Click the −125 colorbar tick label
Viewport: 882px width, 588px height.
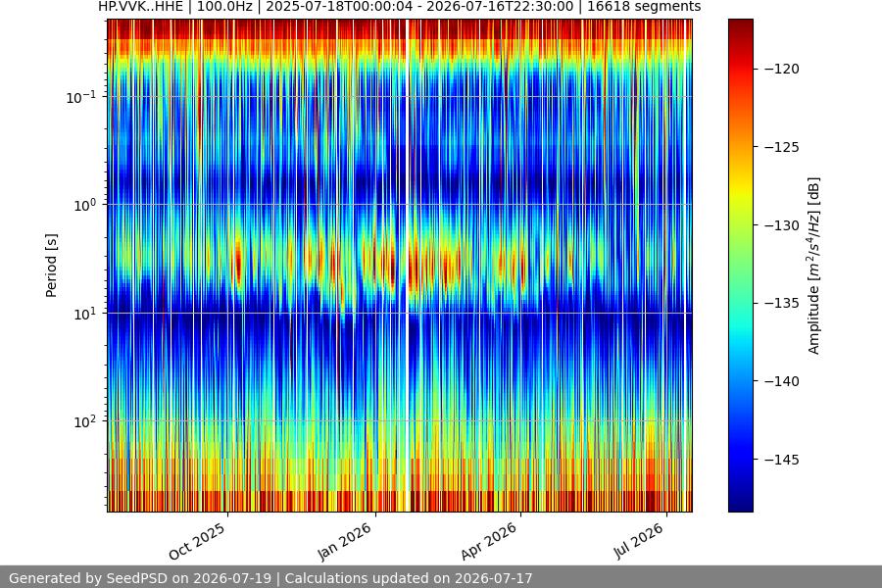pyautogui.click(x=782, y=147)
